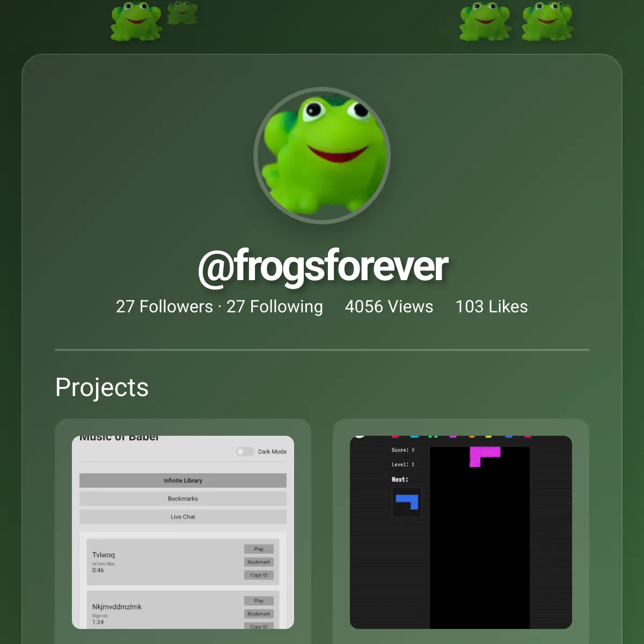644x644 pixels.
Task: Copy ID of the Tviwoq track
Action: pyautogui.click(x=259, y=575)
